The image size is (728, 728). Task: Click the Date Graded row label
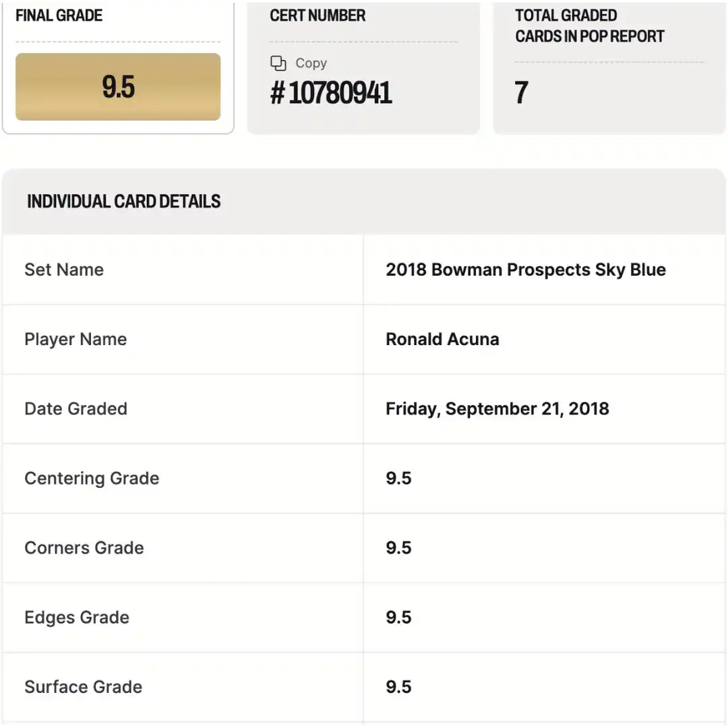(x=75, y=409)
